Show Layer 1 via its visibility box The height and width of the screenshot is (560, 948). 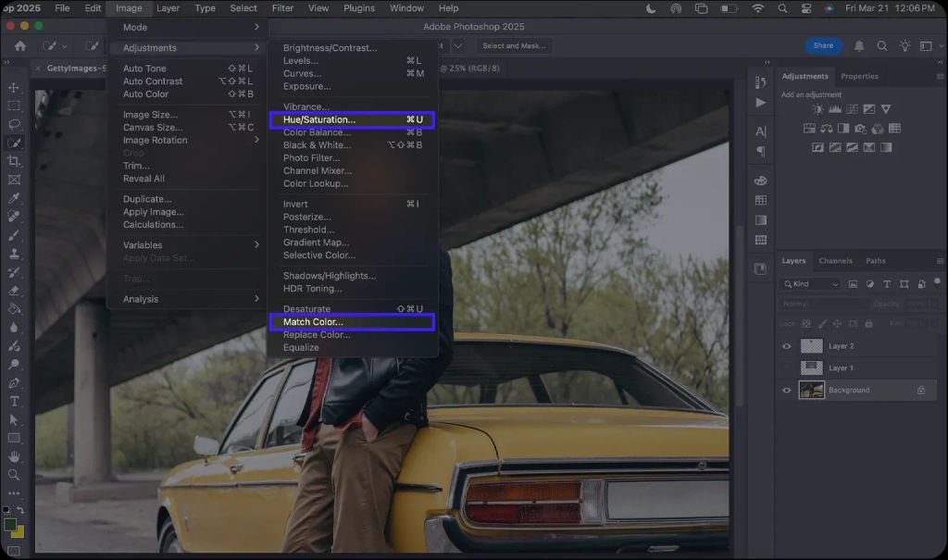point(787,367)
